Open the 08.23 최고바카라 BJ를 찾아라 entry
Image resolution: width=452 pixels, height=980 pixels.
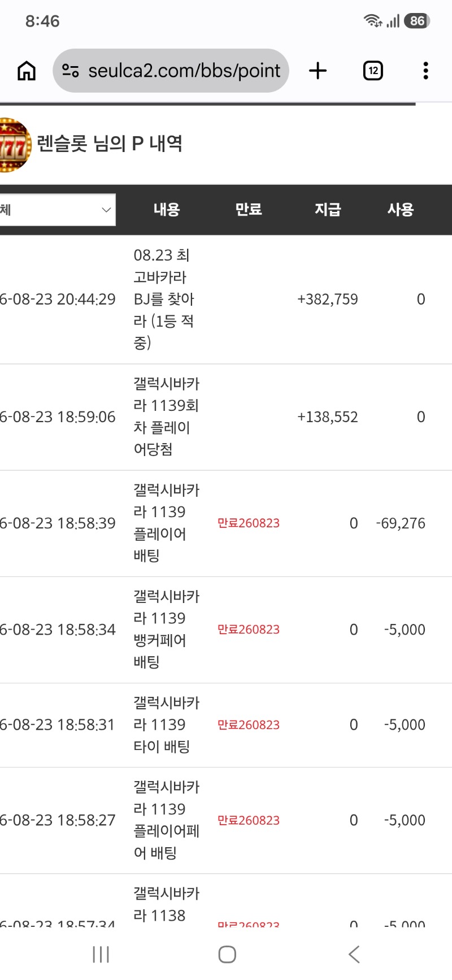click(164, 299)
